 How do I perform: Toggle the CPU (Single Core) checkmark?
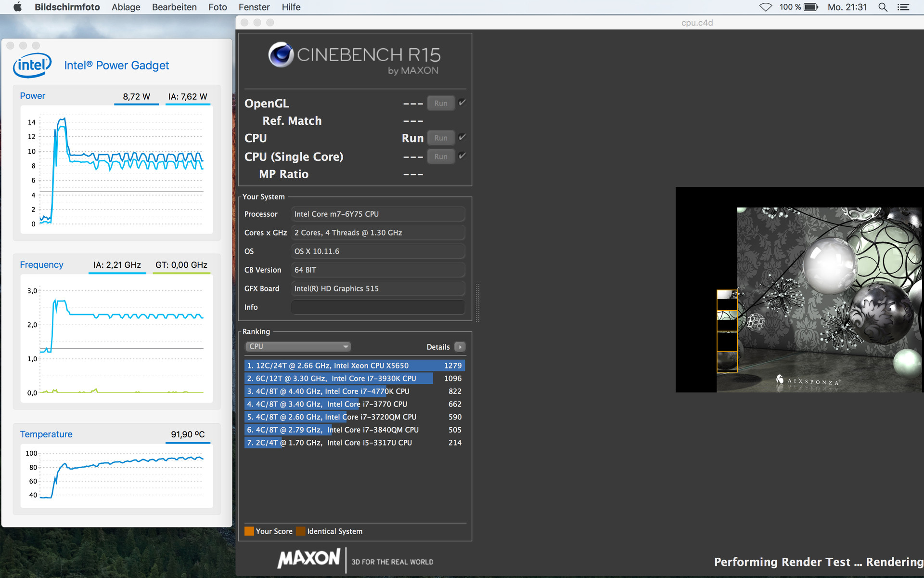[462, 156]
